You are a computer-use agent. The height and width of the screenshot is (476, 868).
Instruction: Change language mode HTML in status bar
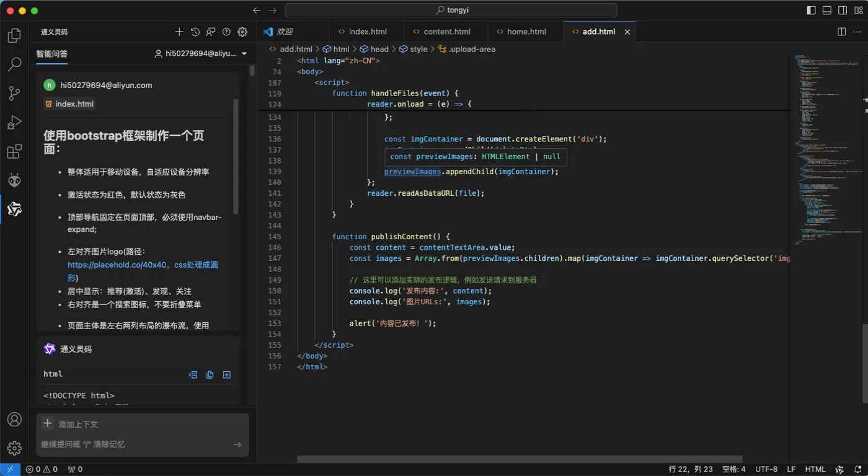pos(815,469)
